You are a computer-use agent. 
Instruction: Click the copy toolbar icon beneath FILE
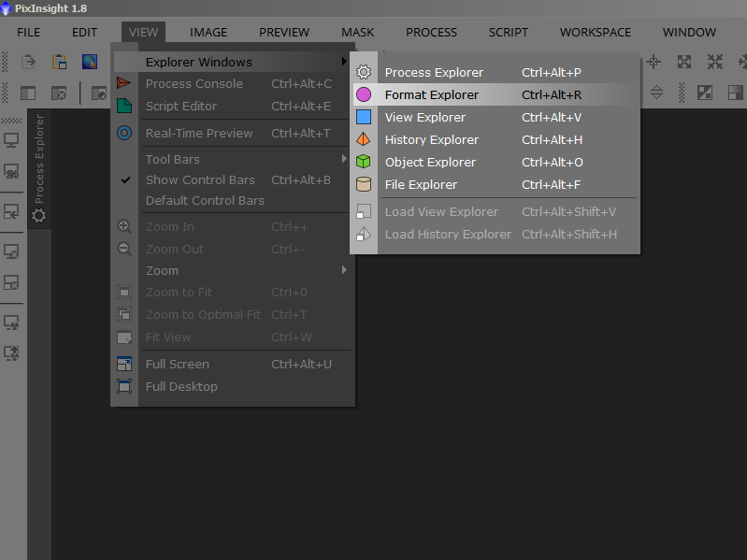(28, 62)
